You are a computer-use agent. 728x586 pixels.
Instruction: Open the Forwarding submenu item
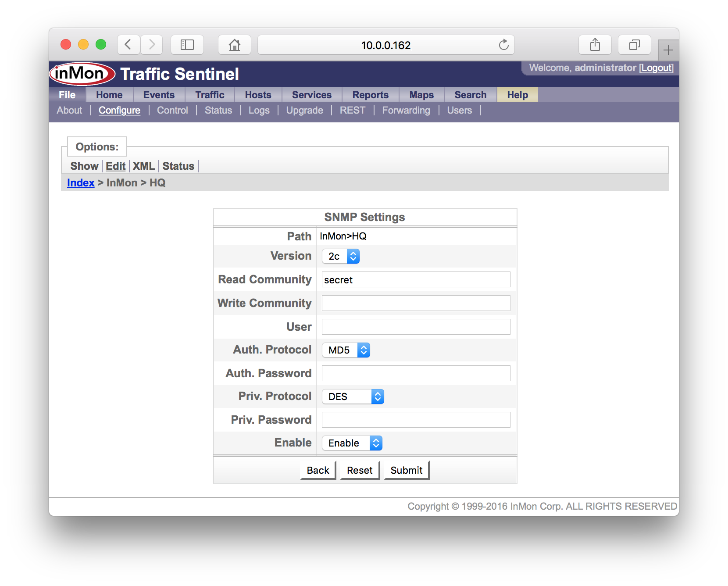[406, 111]
